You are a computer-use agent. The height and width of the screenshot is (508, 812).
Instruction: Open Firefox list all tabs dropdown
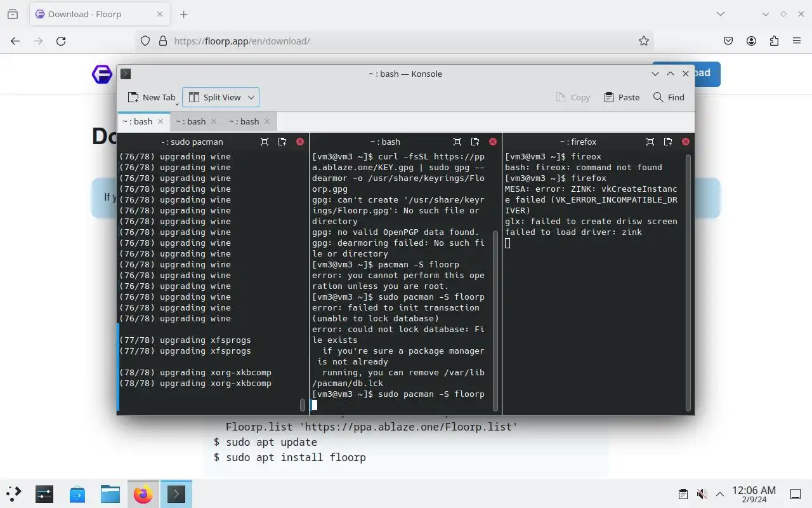[721, 14]
